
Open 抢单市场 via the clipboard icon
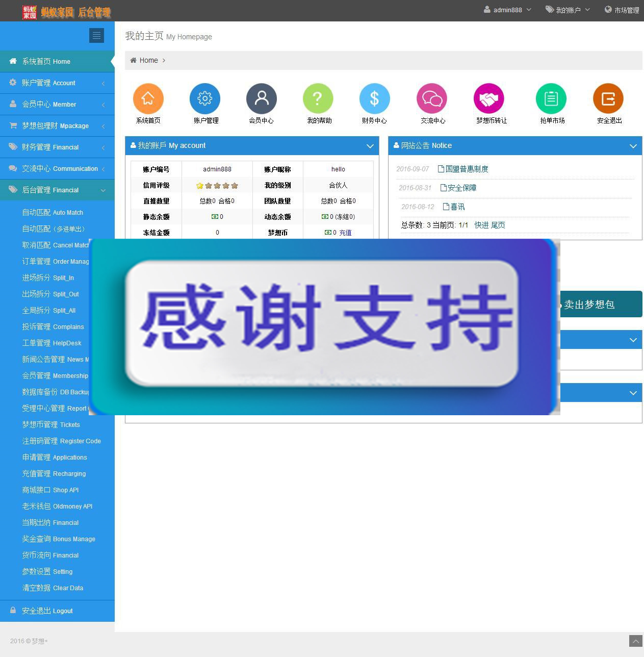(551, 98)
